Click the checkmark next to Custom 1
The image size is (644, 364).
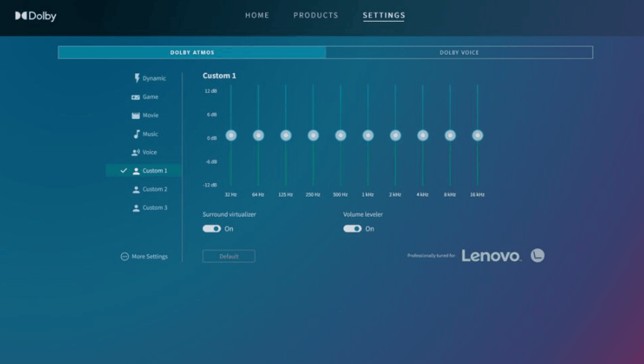[123, 170]
